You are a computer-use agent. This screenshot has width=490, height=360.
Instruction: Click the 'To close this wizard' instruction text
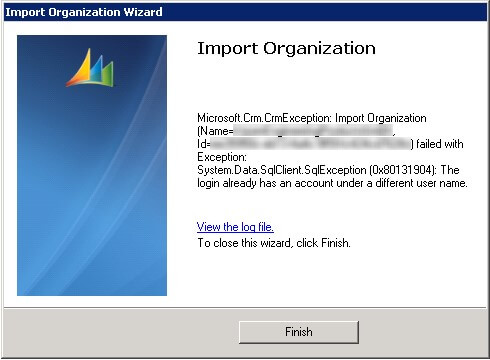coord(274,243)
